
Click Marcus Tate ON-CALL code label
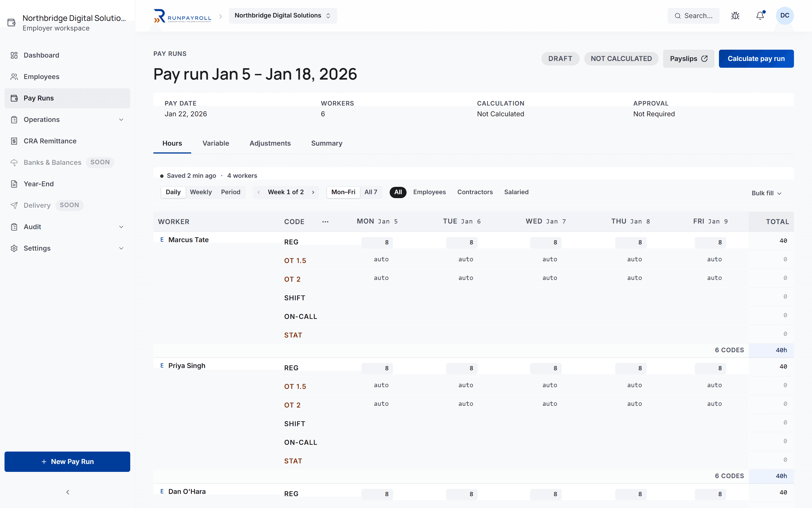[301, 316]
